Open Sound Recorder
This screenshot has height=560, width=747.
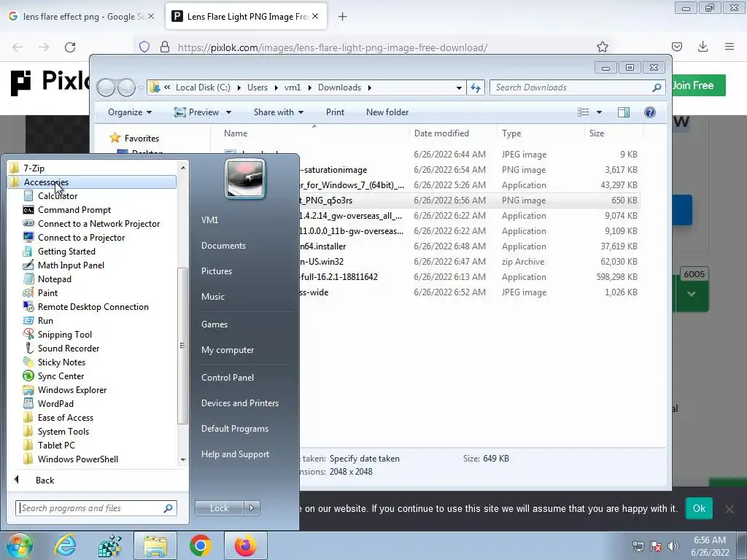pos(68,348)
